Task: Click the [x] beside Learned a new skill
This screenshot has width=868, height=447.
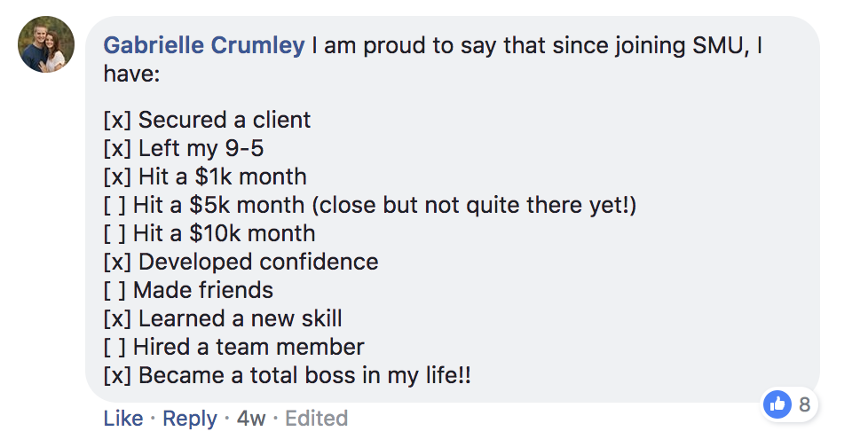Action: [118, 318]
